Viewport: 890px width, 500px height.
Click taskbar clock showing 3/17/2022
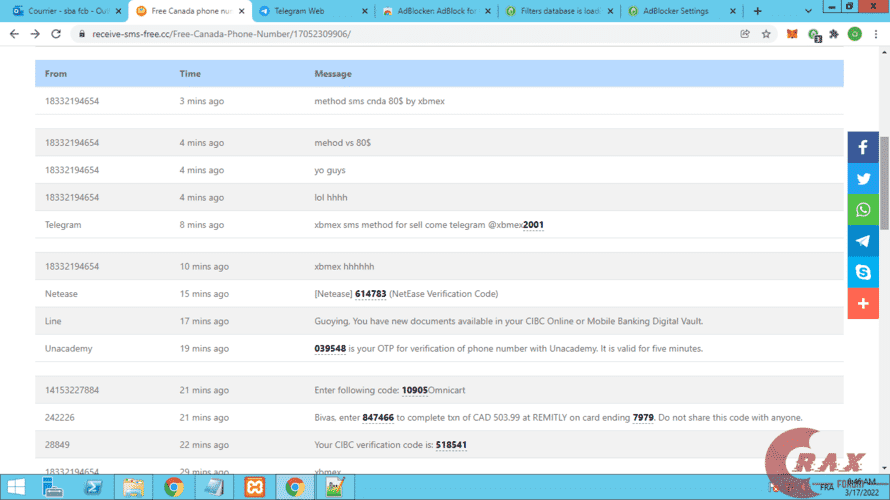(862, 487)
